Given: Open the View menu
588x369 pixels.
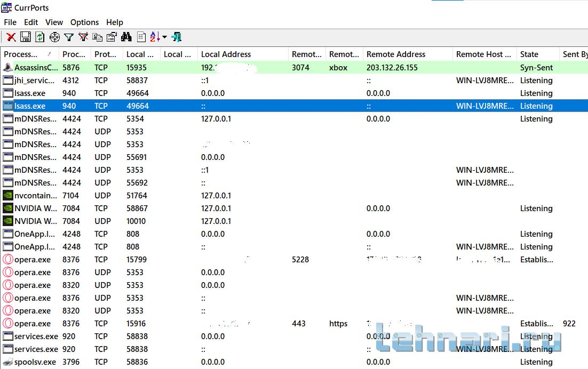Looking at the screenshot, I should pos(54,22).
